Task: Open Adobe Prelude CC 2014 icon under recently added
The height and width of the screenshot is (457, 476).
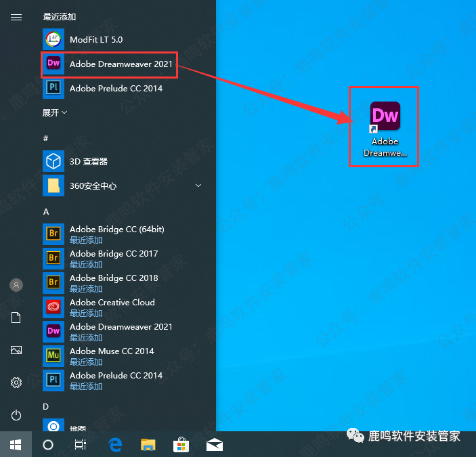Action: tap(53, 88)
